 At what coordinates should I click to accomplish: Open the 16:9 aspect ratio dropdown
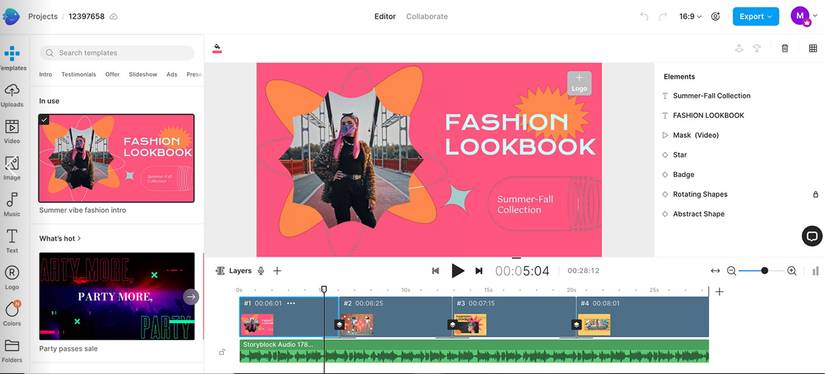pyautogui.click(x=690, y=16)
